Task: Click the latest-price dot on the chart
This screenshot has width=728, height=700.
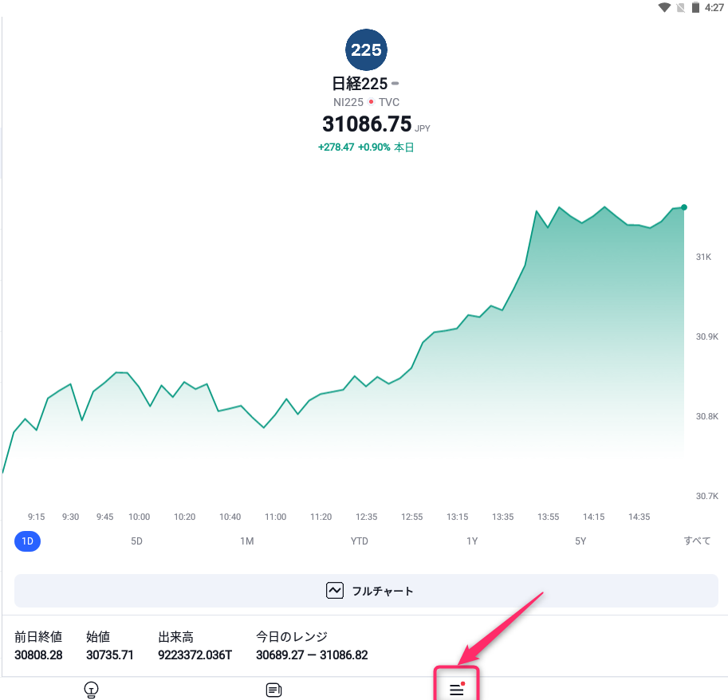Action: click(x=684, y=207)
